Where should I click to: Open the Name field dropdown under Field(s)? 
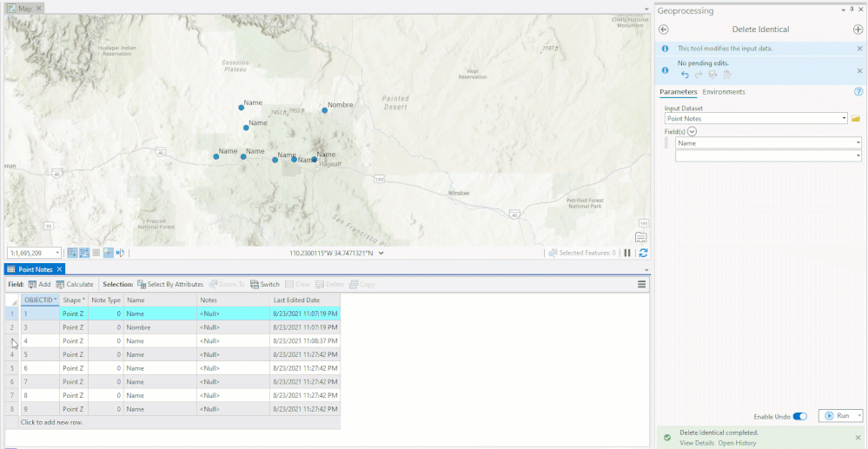pos(858,142)
